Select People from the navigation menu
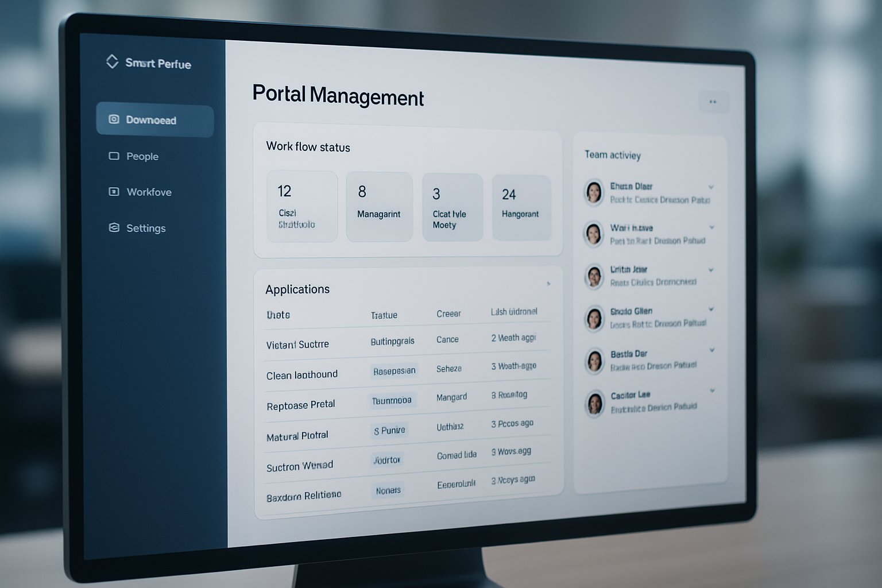 142,156
